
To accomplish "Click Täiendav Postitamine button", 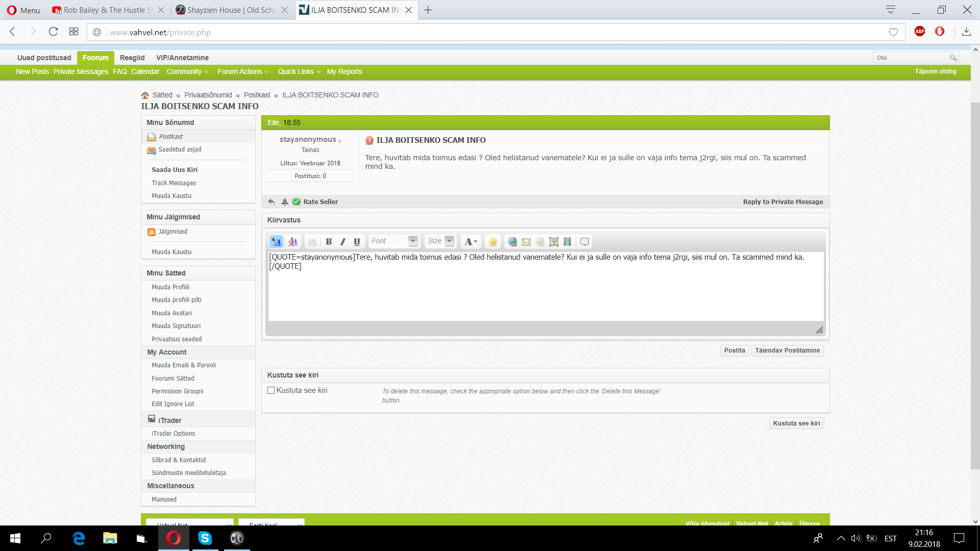I will (x=788, y=350).
